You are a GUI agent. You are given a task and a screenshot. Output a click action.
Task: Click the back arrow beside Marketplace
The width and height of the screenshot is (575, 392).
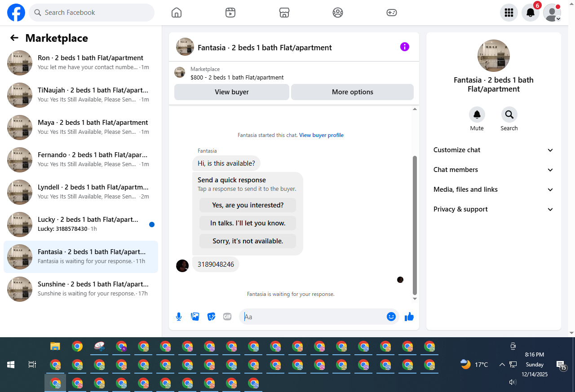coord(14,38)
